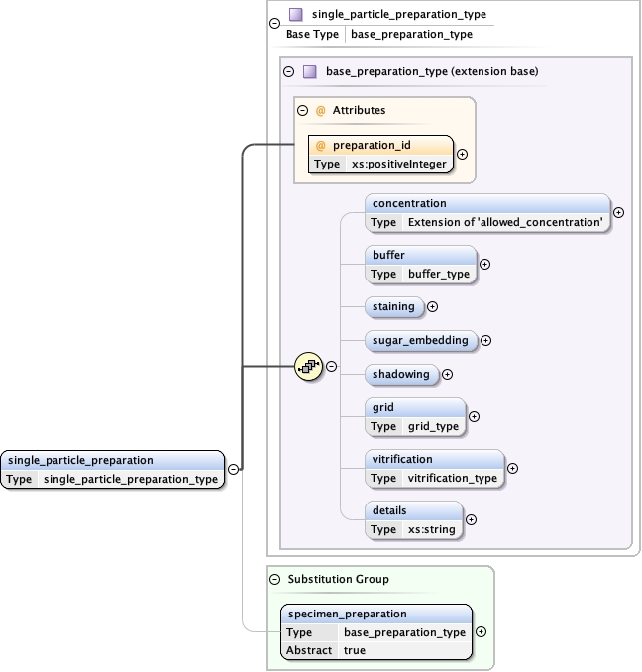
Task: Expand the vitrification element
Action: point(512,469)
